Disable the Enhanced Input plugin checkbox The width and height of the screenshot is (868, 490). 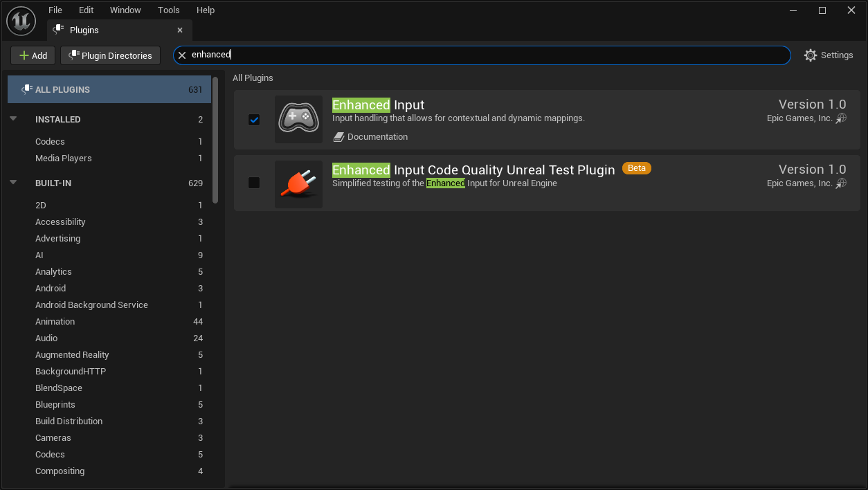click(254, 120)
